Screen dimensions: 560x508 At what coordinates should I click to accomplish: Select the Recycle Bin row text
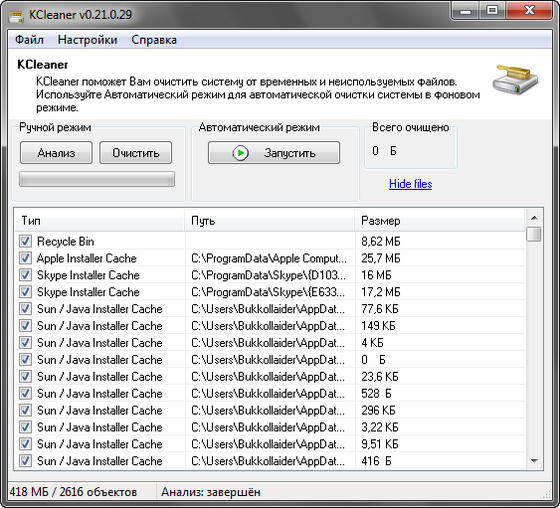66,241
